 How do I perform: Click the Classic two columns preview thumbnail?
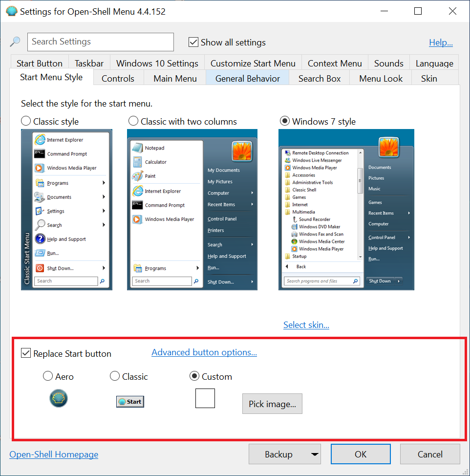[192, 210]
